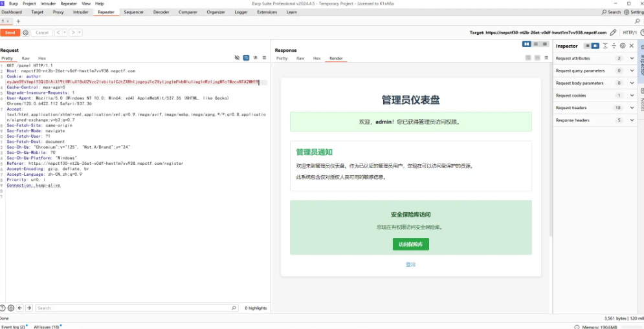Click the 登出 logout link
This screenshot has height=329, width=644.
[x=410, y=264]
